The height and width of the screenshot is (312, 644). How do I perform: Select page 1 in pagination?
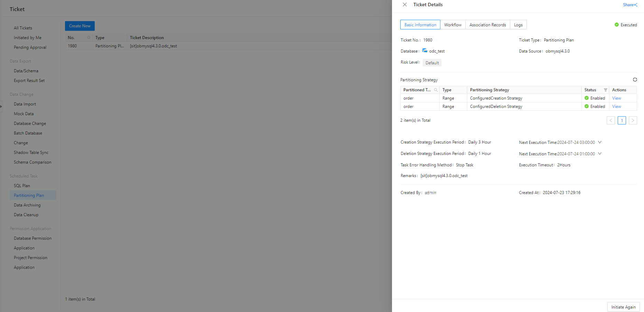coord(622,120)
